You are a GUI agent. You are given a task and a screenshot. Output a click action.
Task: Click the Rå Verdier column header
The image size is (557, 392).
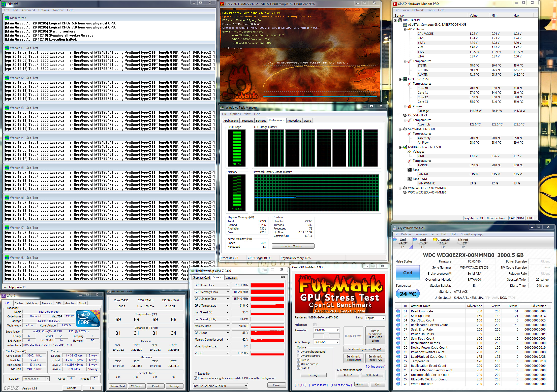539,306
